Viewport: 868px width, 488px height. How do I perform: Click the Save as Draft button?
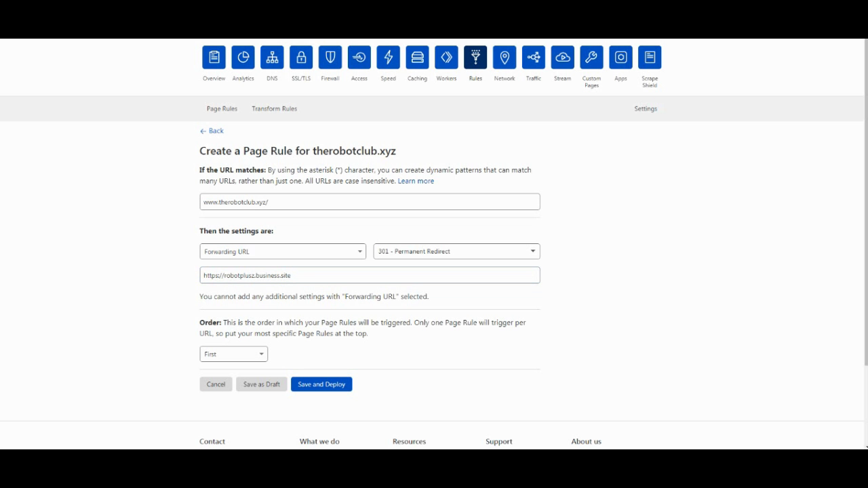point(261,384)
